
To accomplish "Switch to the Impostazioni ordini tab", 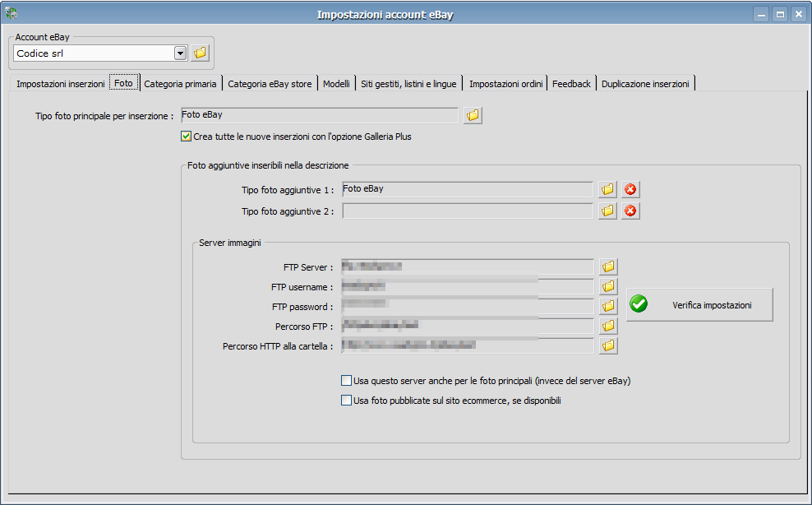I will point(506,83).
